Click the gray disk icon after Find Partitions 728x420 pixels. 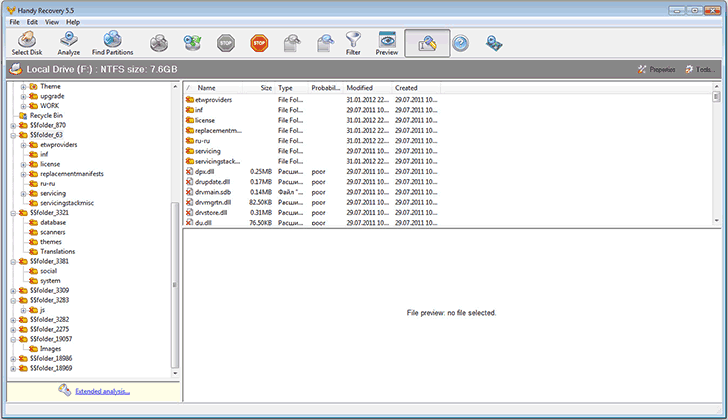[159, 43]
